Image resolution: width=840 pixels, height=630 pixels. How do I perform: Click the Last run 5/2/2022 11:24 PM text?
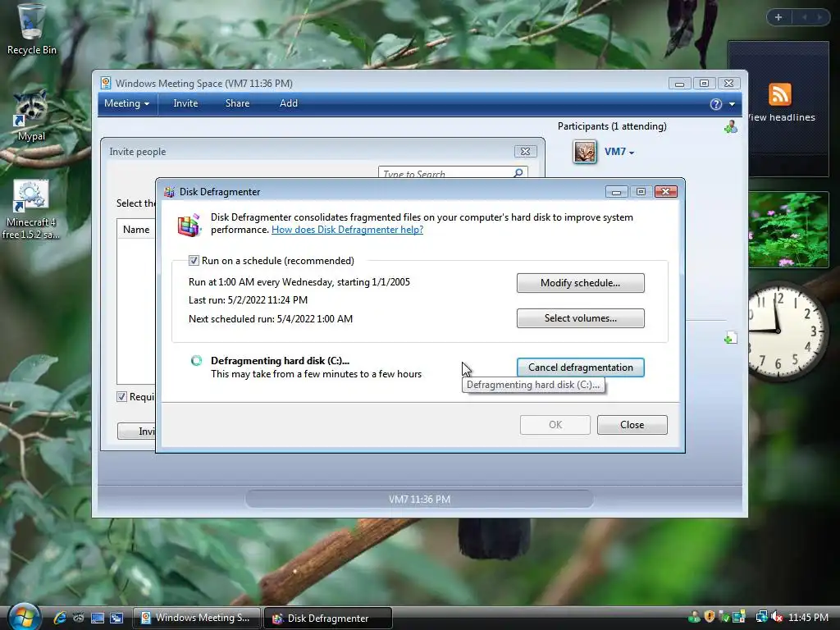pos(248,300)
